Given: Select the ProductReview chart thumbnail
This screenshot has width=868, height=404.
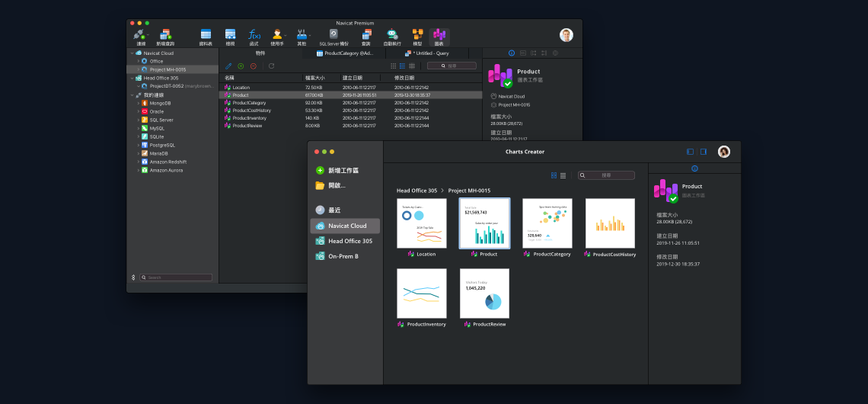Looking at the screenshot, I should point(484,293).
